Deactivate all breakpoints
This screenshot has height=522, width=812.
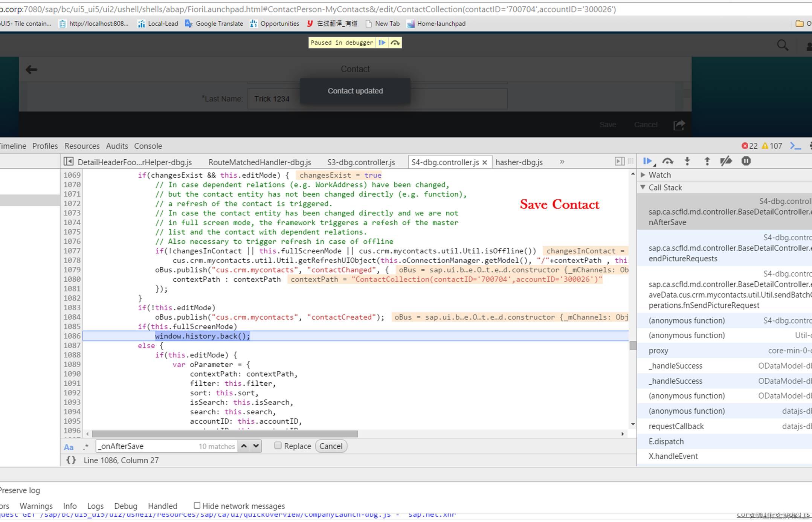726,162
